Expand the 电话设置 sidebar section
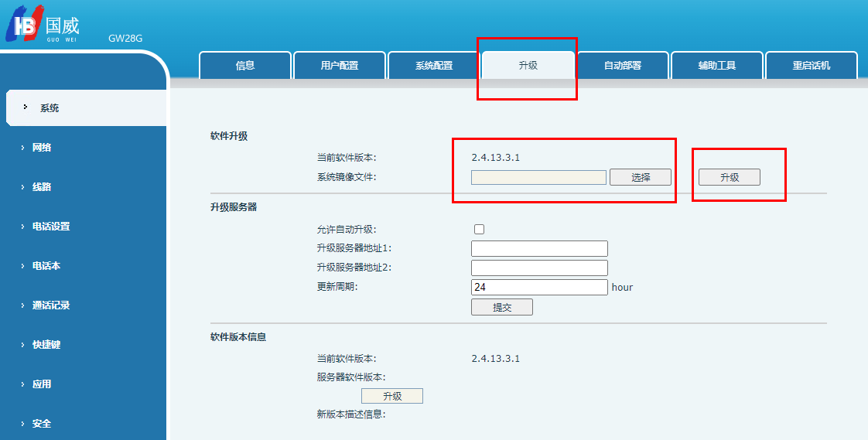 click(x=51, y=227)
